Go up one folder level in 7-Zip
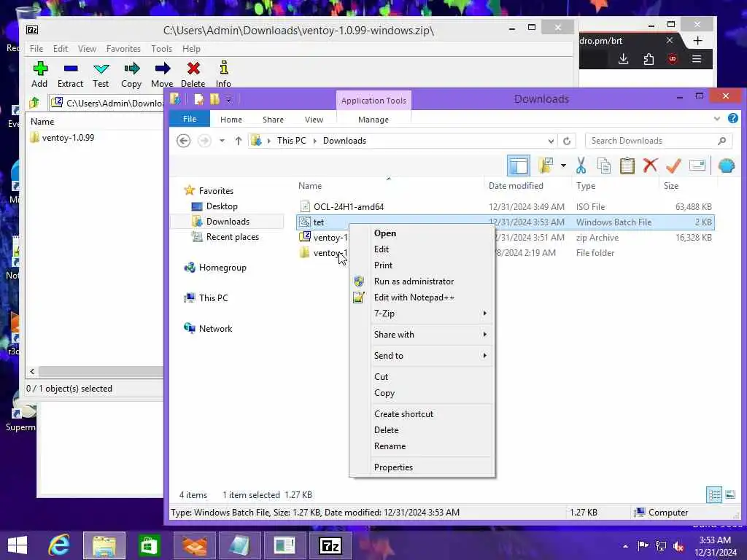This screenshot has width=747, height=560. point(35,102)
